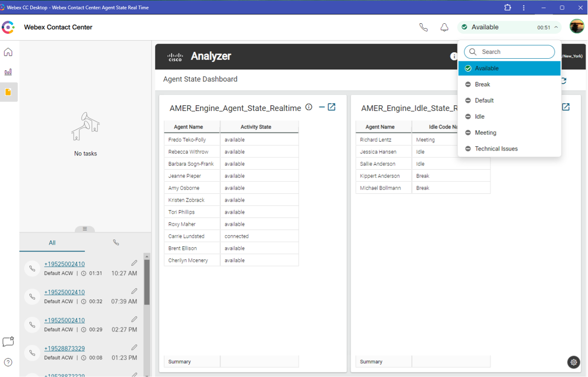Open the notifications bell icon
588x377 pixels.
[444, 27]
